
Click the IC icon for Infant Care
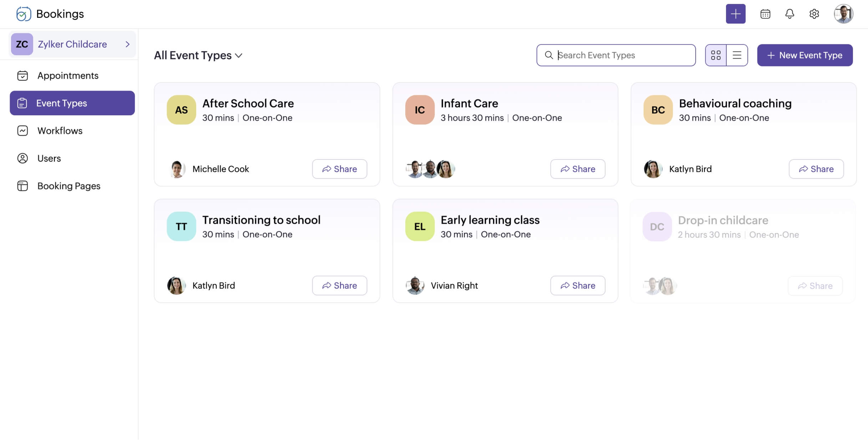tap(420, 110)
